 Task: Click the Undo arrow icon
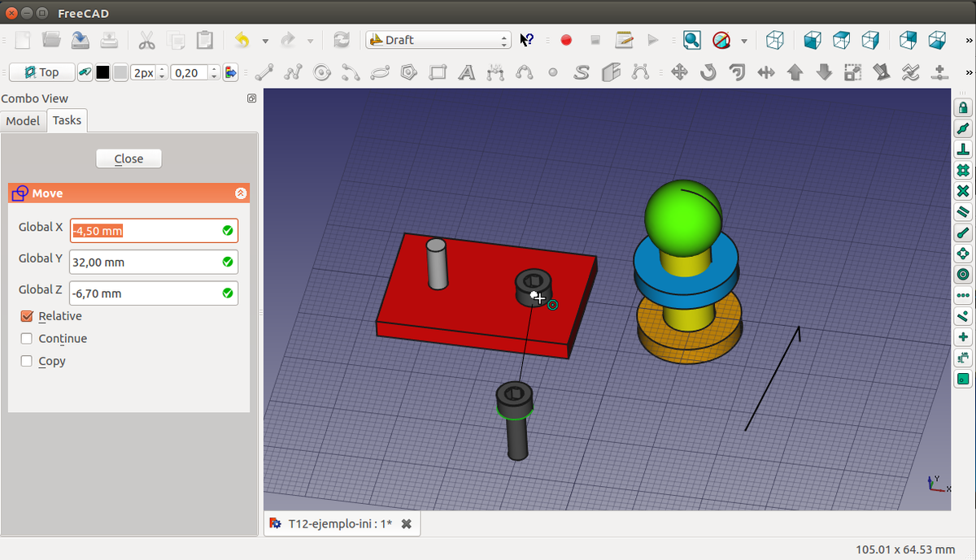tap(242, 40)
